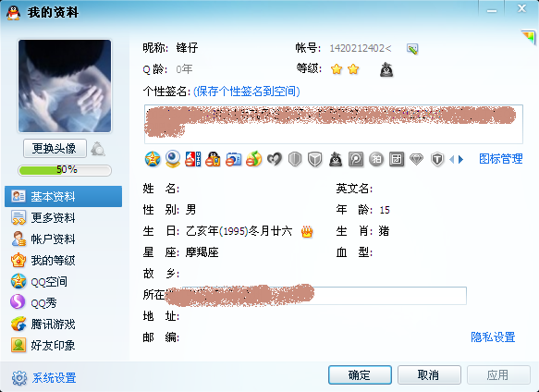Click the 更换头像 button
This screenshot has width=539, height=392.
tap(55, 149)
